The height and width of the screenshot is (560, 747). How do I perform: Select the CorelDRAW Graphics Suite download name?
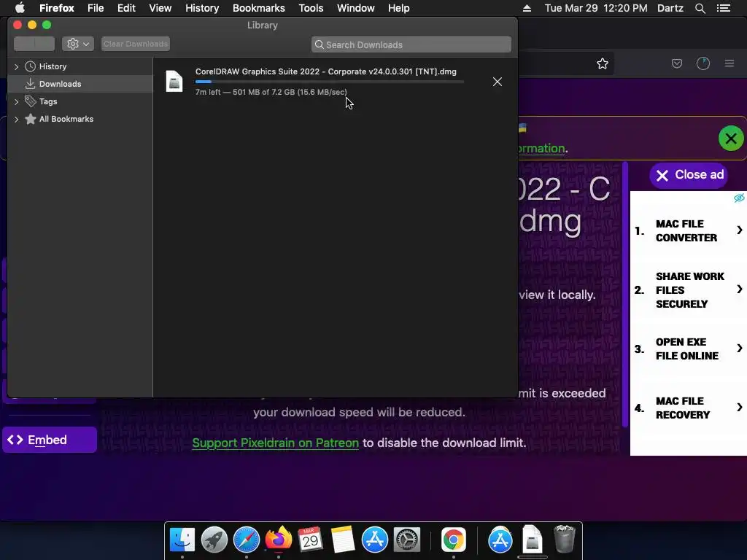326,71
